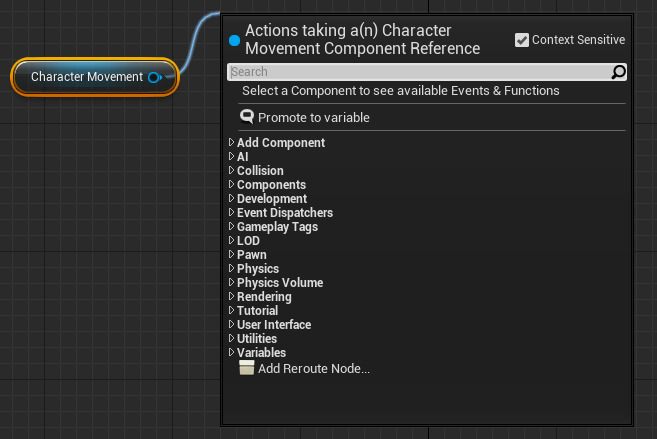Open the Utilities category
This screenshot has height=439, width=657.
257,339
